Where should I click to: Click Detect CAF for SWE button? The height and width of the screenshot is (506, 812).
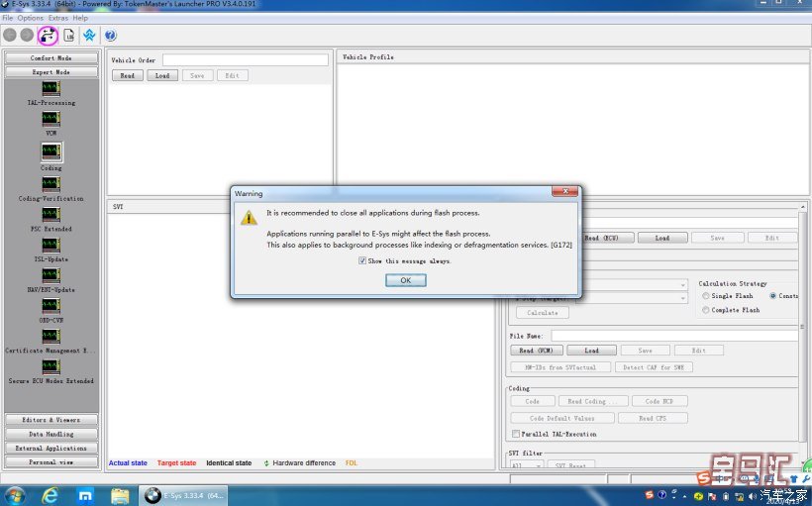654,367
